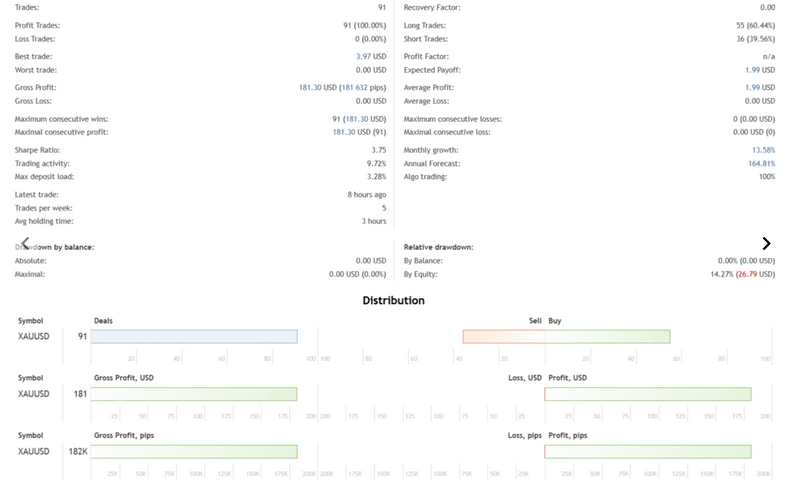785x489 pixels.
Task: Select the Profit, pips bar on the right
Action: (x=648, y=451)
